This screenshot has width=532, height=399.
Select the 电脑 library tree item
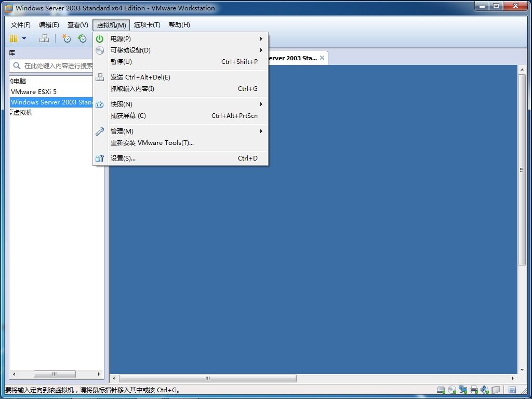click(18, 81)
